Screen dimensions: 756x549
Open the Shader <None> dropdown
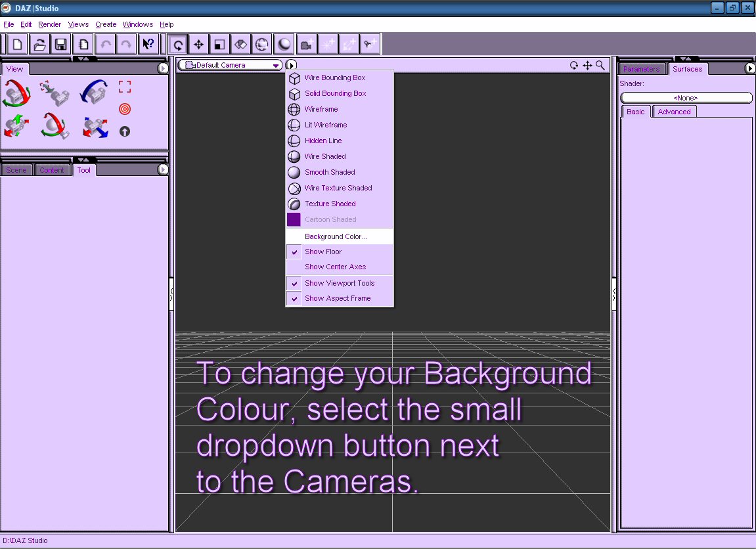click(686, 98)
